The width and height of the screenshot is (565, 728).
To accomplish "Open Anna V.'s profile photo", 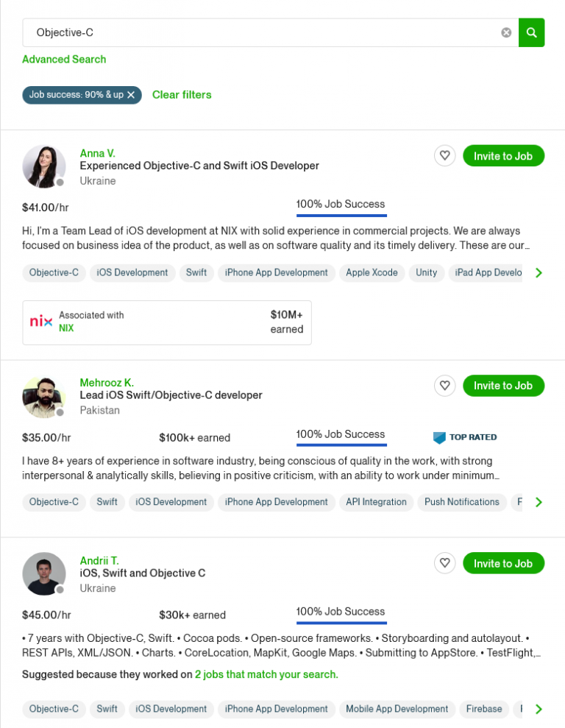I will (x=44, y=166).
